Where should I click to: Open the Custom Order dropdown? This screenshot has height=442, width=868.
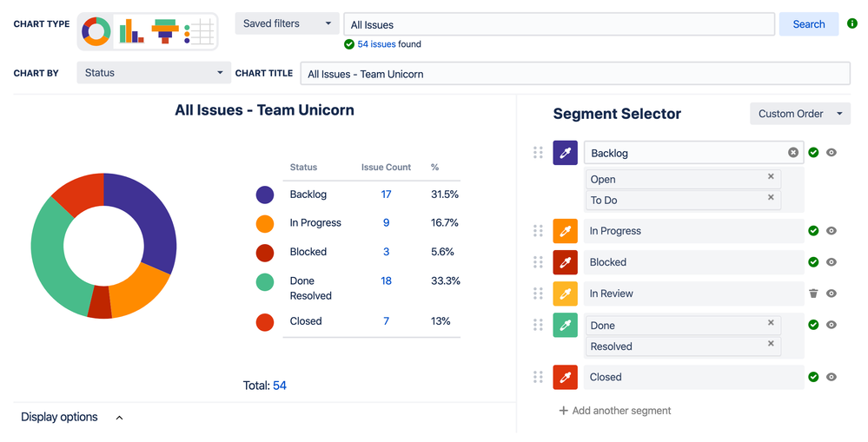pyautogui.click(x=800, y=114)
